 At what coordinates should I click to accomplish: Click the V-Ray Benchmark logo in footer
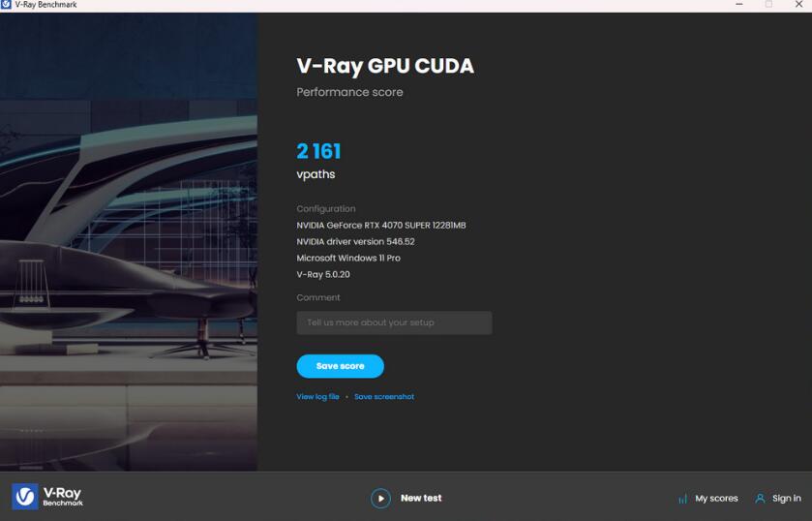click(x=47, y=497)
